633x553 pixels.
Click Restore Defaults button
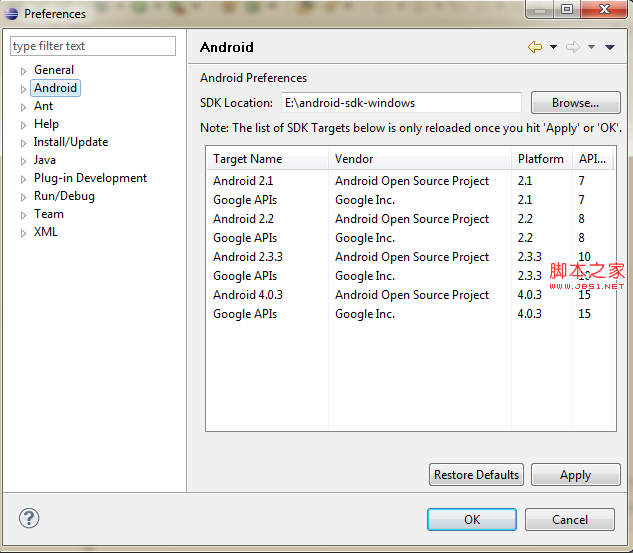click(476, 475)
